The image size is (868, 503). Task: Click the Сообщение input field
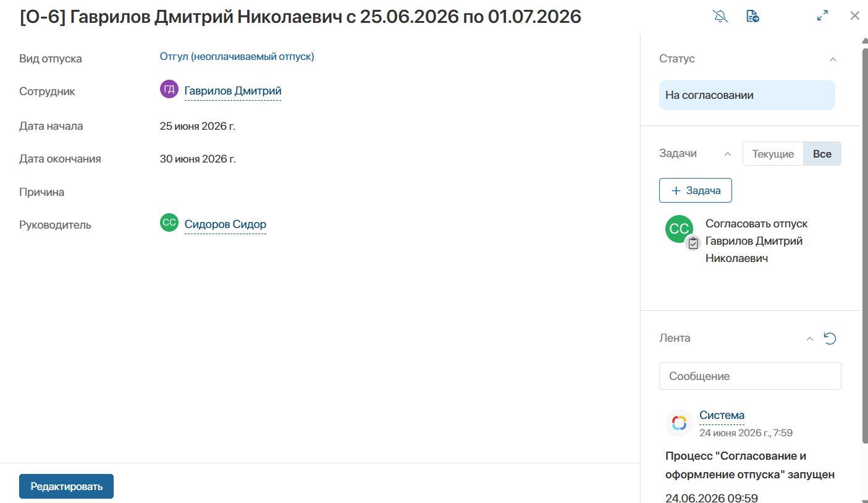click(x=750, y=376)
